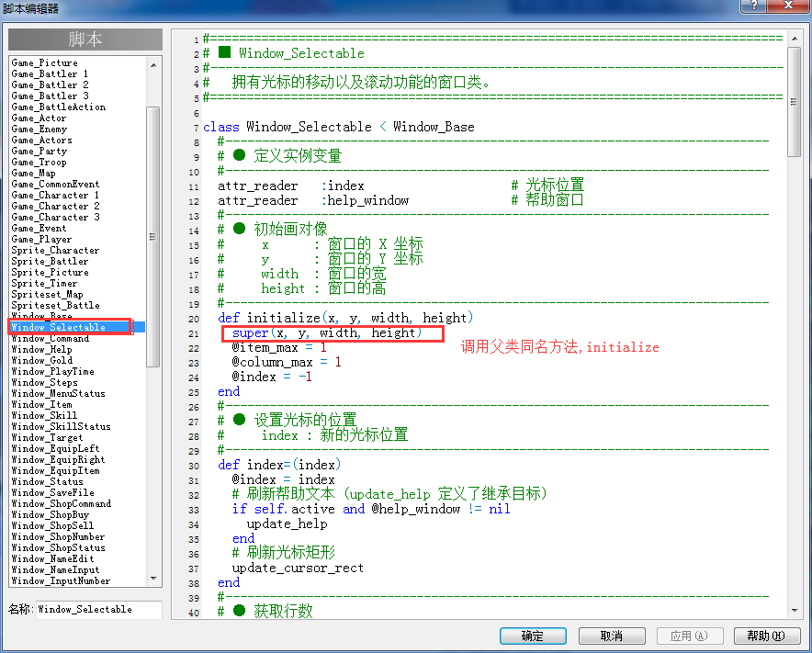Select Window_Gold in the script list

point(42,360)
